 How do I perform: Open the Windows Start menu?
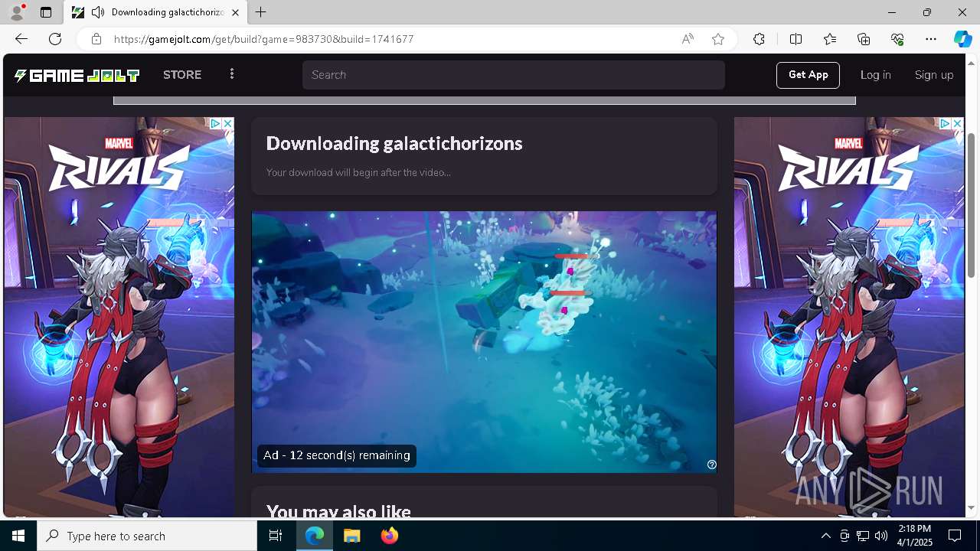point(18,536)
